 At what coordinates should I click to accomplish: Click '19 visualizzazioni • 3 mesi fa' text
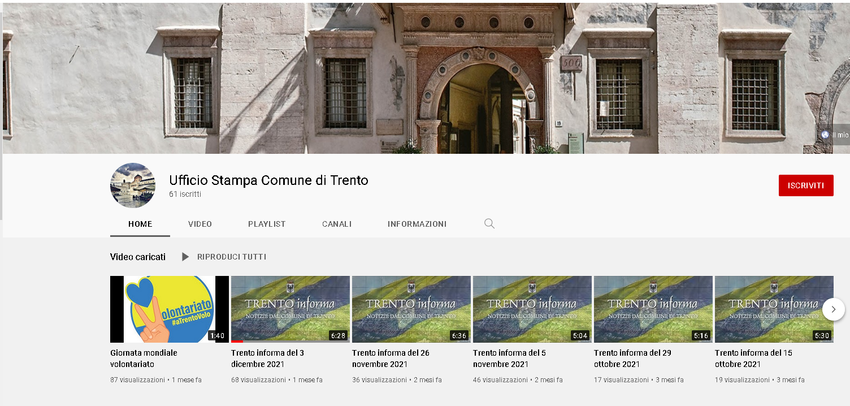point(759,380)
